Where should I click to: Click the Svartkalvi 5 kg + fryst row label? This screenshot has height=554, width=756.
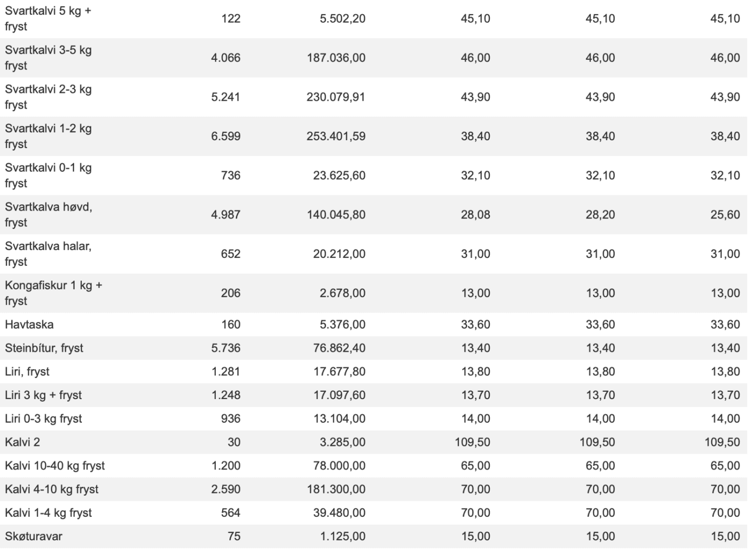pos(48,18)
